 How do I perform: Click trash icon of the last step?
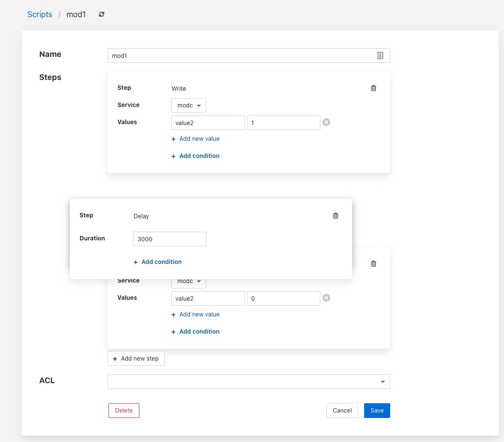[x=373, y=264]
